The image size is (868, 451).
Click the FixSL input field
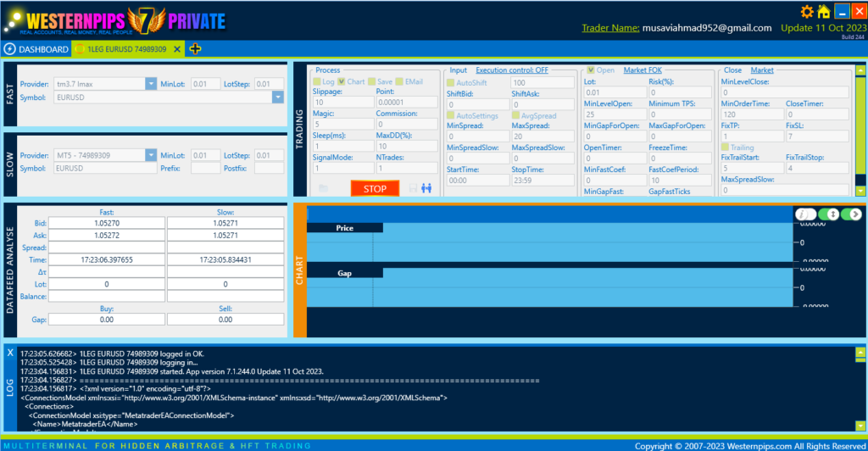pyautogui.click(x=817, y=136)
